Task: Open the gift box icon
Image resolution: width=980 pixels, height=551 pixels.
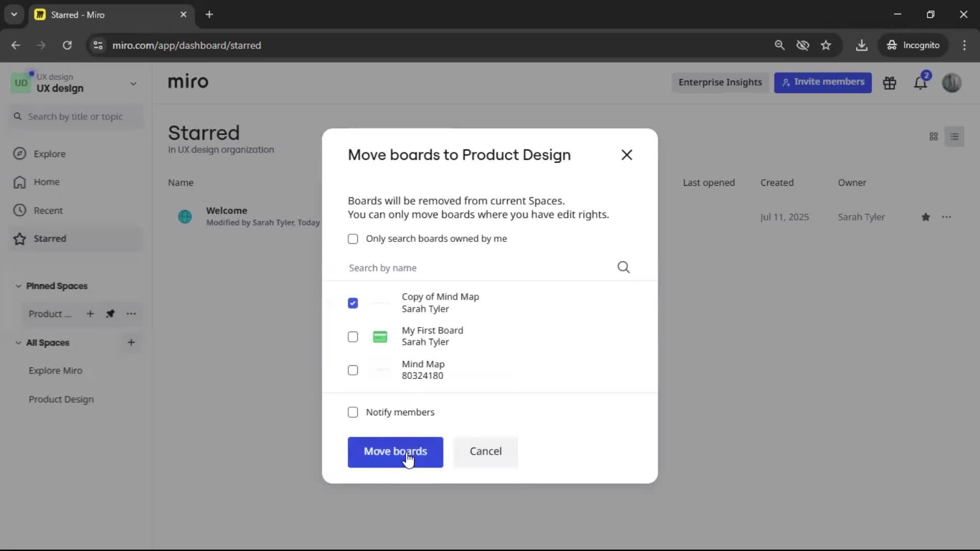Action: (x=890, y=83)
